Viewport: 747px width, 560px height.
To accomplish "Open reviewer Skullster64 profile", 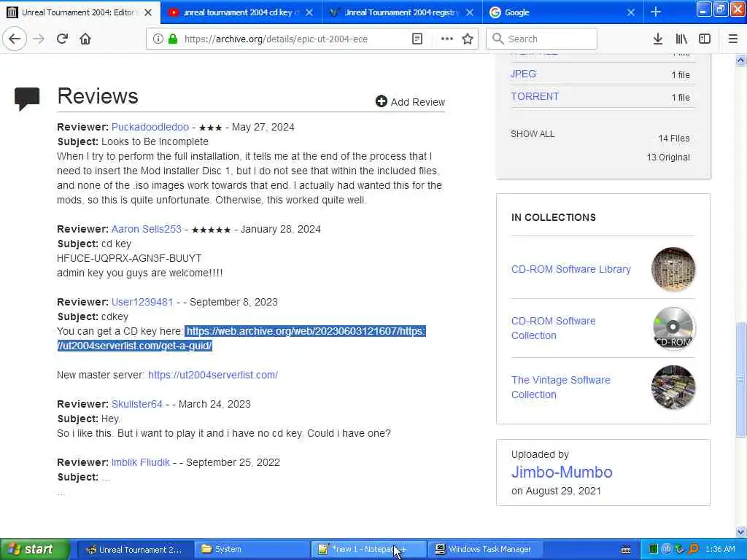I will click(136, 404).
